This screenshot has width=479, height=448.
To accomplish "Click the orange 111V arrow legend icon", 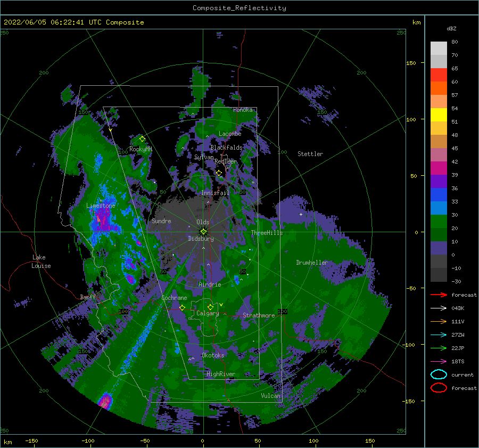I will pyautogui.click(x=439, y=321).
